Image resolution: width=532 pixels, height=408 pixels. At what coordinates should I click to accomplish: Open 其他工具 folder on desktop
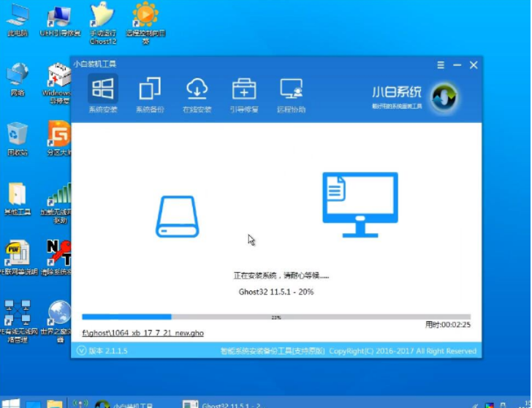[x=18, y=199]
